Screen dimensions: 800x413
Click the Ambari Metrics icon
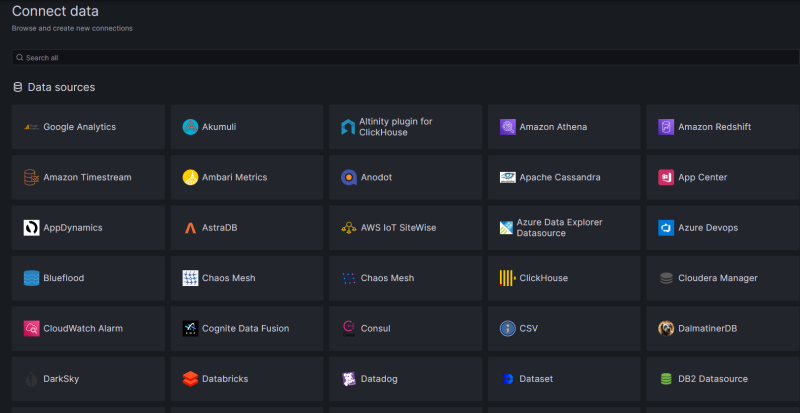(x=190, y=177)
